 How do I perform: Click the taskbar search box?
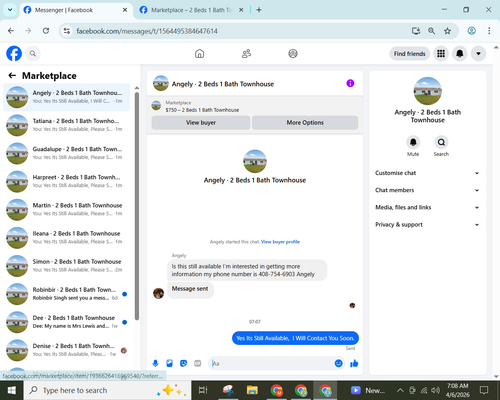click(x=107, y=390)
